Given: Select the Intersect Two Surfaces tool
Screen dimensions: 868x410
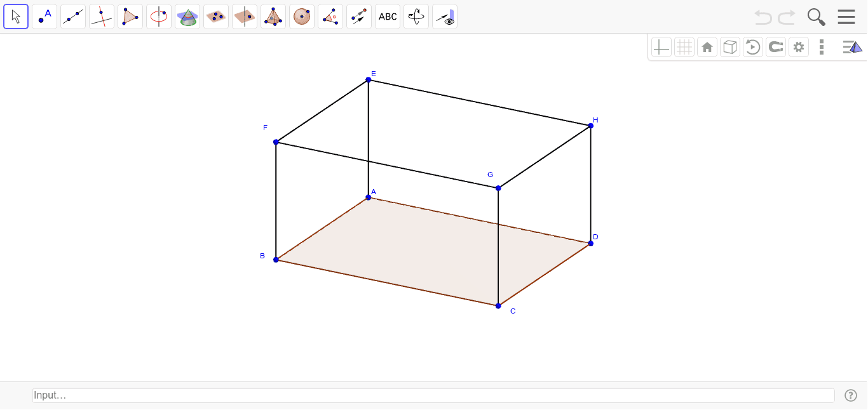Looking at the screenshot, I should point(187,17).
